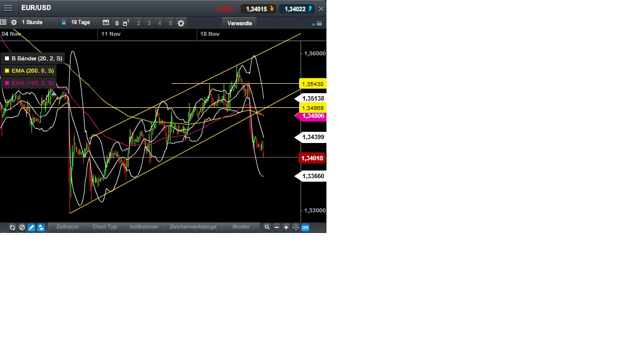Image resolution: width=644 pixels, height=362 pixels.
Task: Select the blue pencil drawing icon
Action: pyautogui.click(x=31, y=227)
